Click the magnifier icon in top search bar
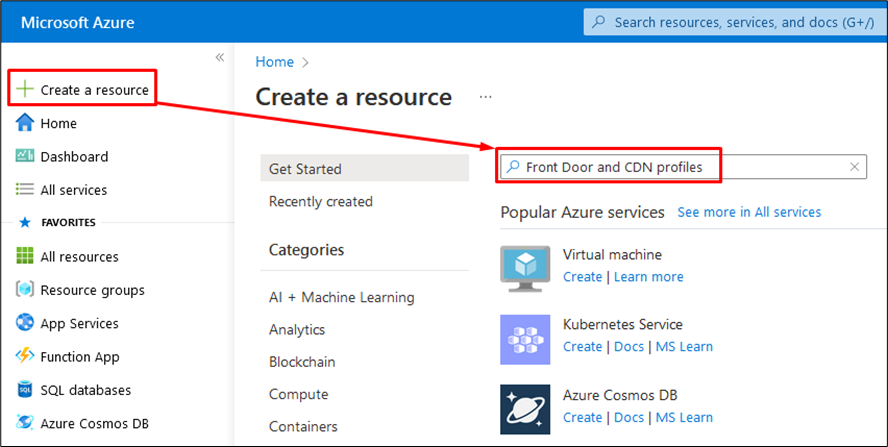This screenshot has height=447, width=888. (x=598, y=22)
